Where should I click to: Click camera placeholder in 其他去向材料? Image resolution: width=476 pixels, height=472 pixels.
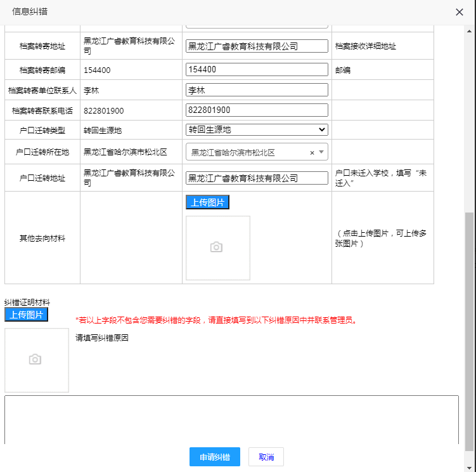pyautogui.click(x=216, y=247)
